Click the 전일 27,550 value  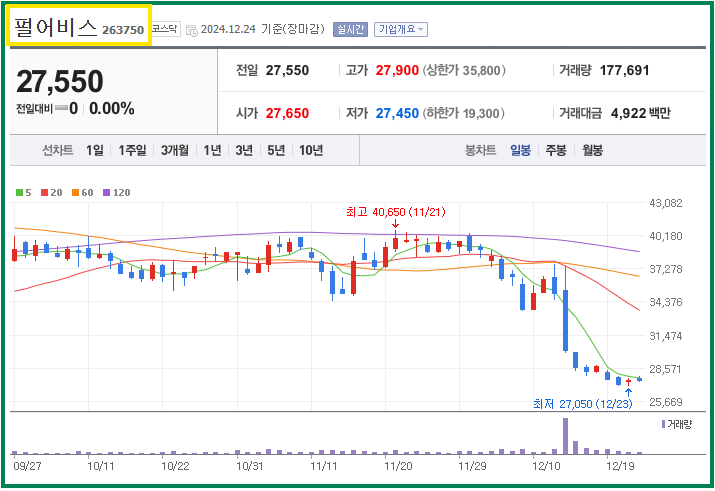tap(287, 70)
